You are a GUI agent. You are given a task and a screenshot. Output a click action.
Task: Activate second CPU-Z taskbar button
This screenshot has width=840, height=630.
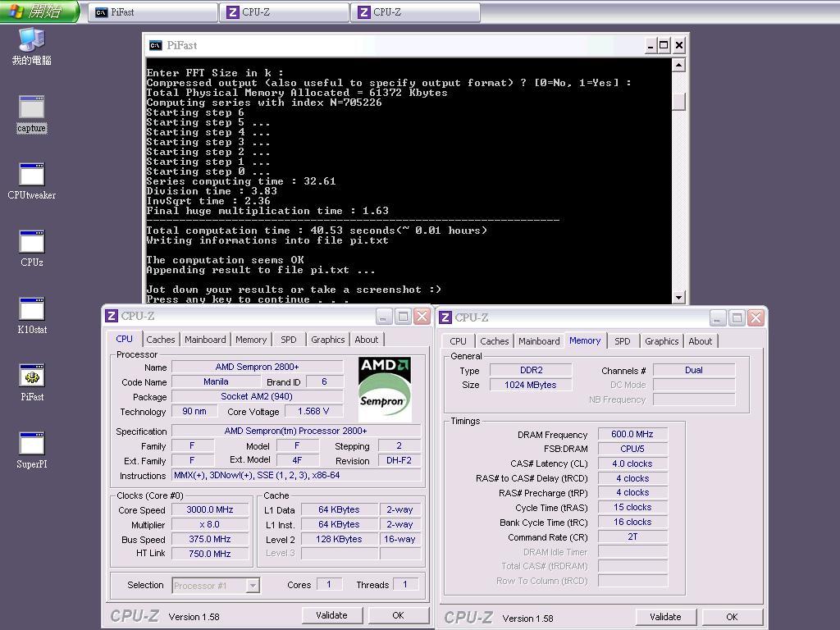click(416, 12)
